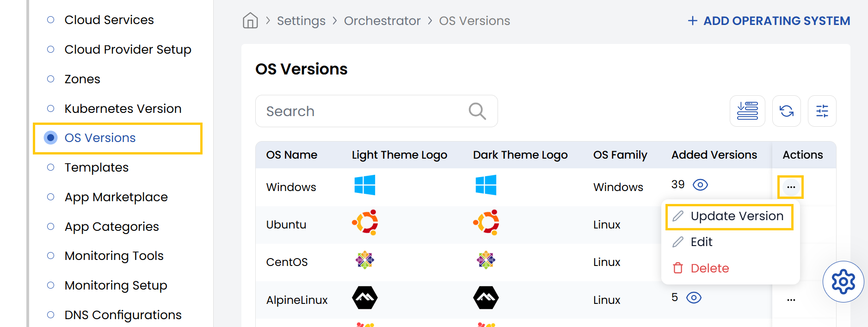Image resolution: width=868 pixels, height=327 pixels.
Task: Open Monitoring Setup in sidebar
Action: point(116,285)
